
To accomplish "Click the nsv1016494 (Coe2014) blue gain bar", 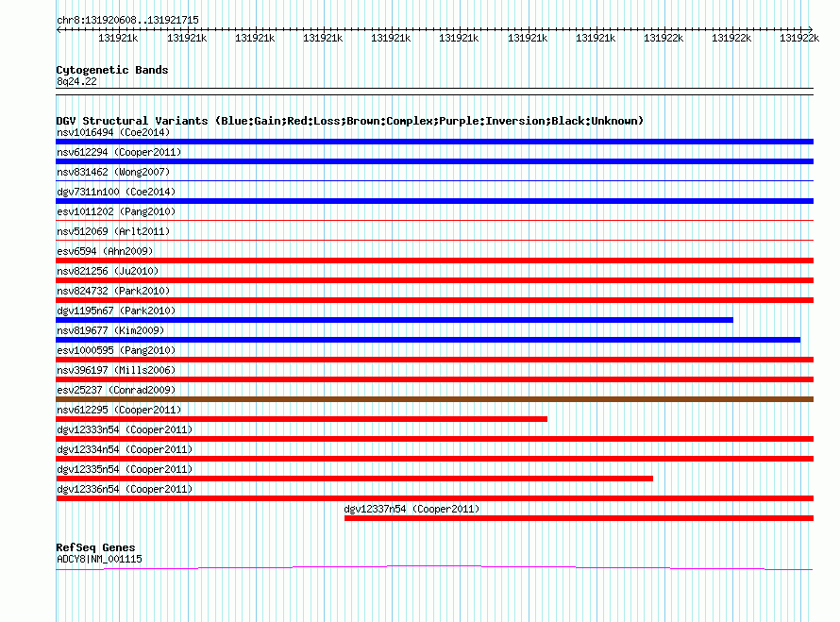I will pyautogui.click(x=434, y=142).
